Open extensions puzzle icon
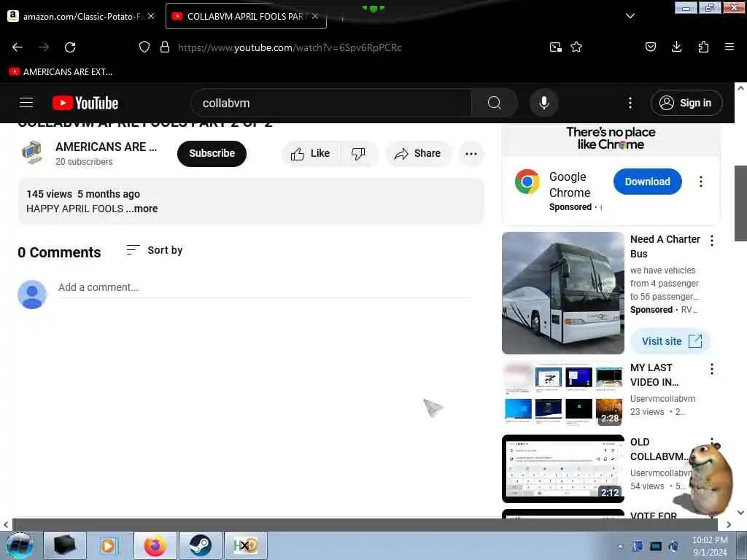 coord(703,47)
